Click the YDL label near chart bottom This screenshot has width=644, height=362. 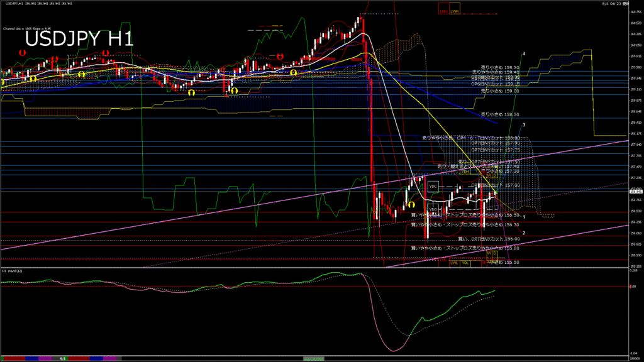pyautogui.click(x=465, y=263)
